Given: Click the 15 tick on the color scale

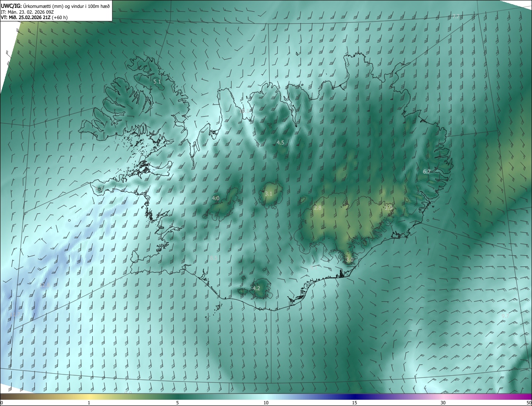Looking at the screenshot, I should (355, 403).
